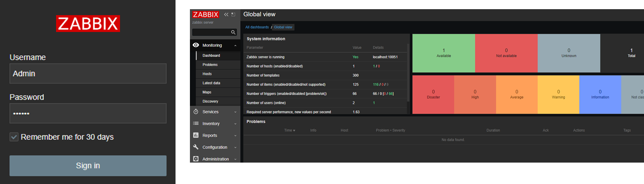This screenshot has width=644, height=184.
Task: Click the Disaster severity tile
Action: coord(433,94)
